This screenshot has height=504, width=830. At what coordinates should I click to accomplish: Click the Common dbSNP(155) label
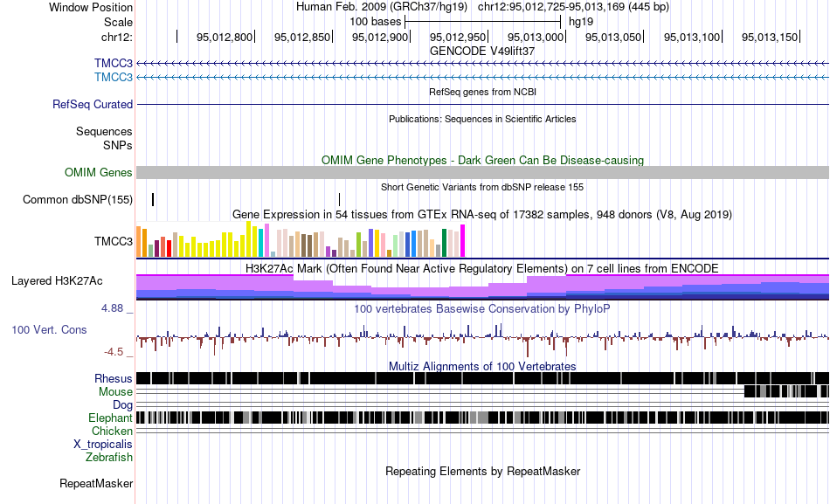pos(78,199)
